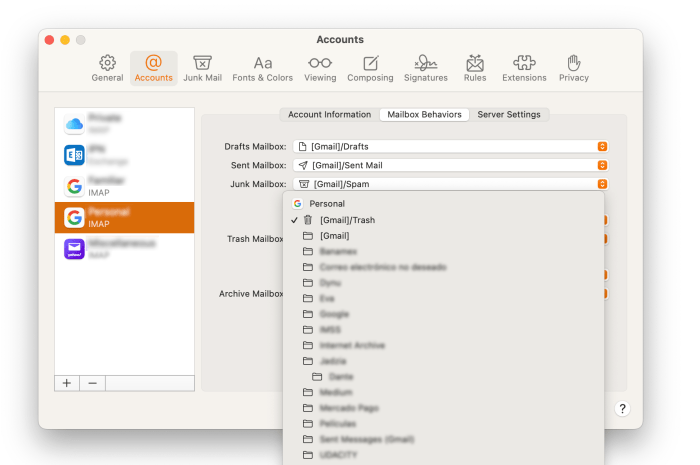Click the remove account minus button
700x465 pixels.
tap(92, 383)
